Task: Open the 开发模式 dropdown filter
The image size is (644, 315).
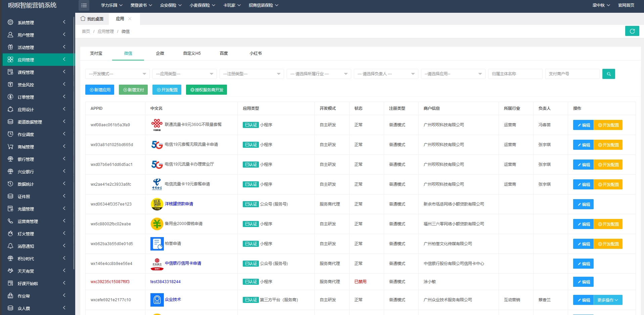Action: [118, 74]
